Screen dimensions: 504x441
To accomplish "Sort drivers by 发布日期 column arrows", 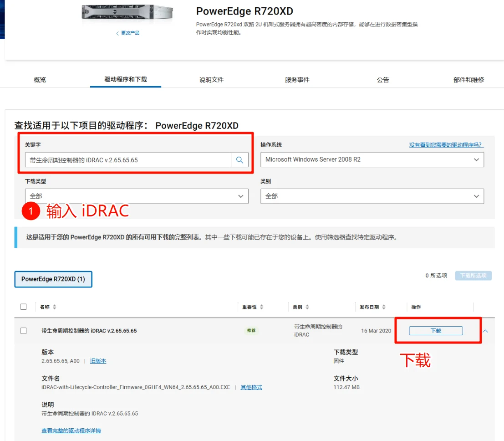I will coord(383,307).
